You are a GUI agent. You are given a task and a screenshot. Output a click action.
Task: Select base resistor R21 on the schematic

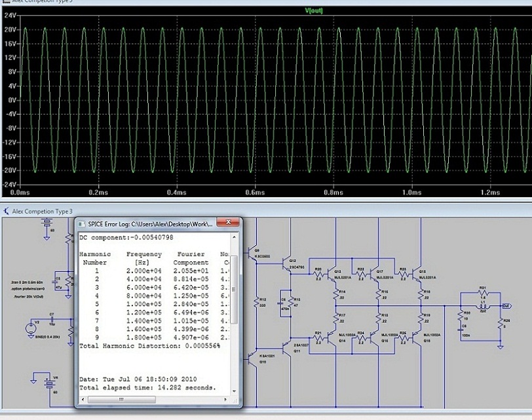point(318,337)
